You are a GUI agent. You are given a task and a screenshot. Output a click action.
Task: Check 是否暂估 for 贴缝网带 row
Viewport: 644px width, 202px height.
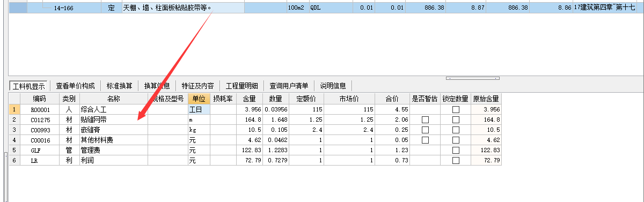pyautogui.click(x=425, y=119)
